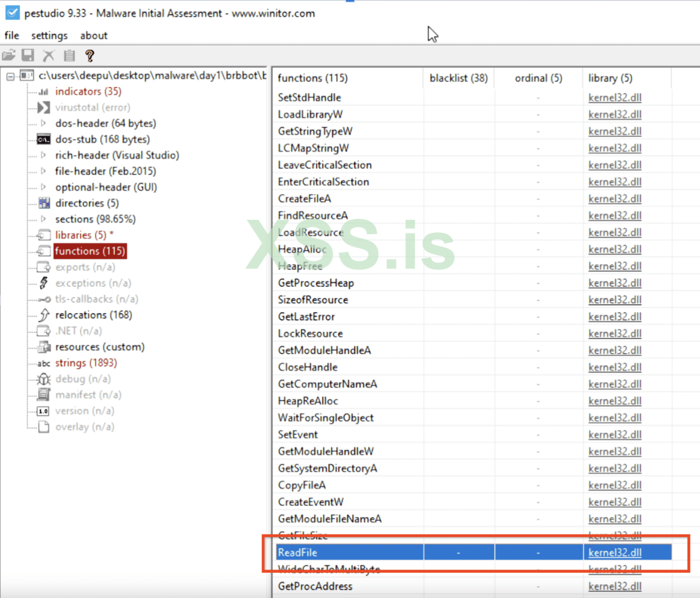Click the delete X toolbar icon
Image resolution: width=700 pixels, height=598 pixels.
(49, 55)
